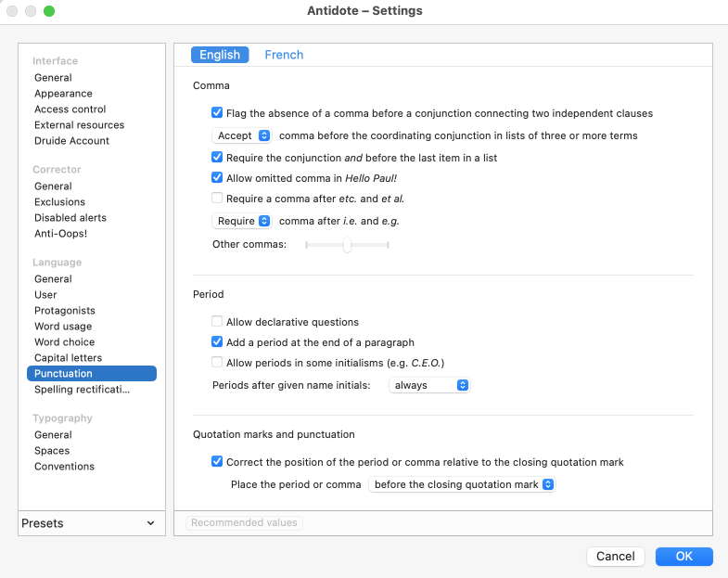Uncheck 'Allow omitted comma in Hello Paul!'
This screenshot has height=578, width=728.
pos(217,177)
